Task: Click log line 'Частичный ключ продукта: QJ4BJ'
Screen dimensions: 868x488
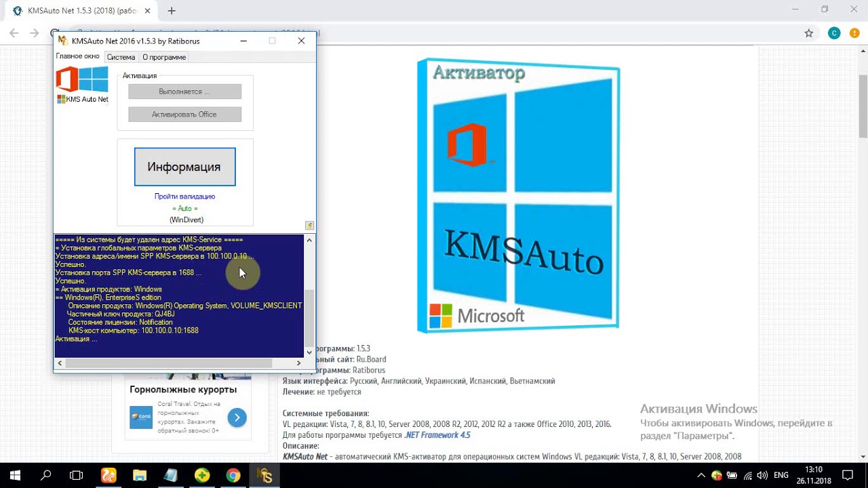Action: click(121, 314)
